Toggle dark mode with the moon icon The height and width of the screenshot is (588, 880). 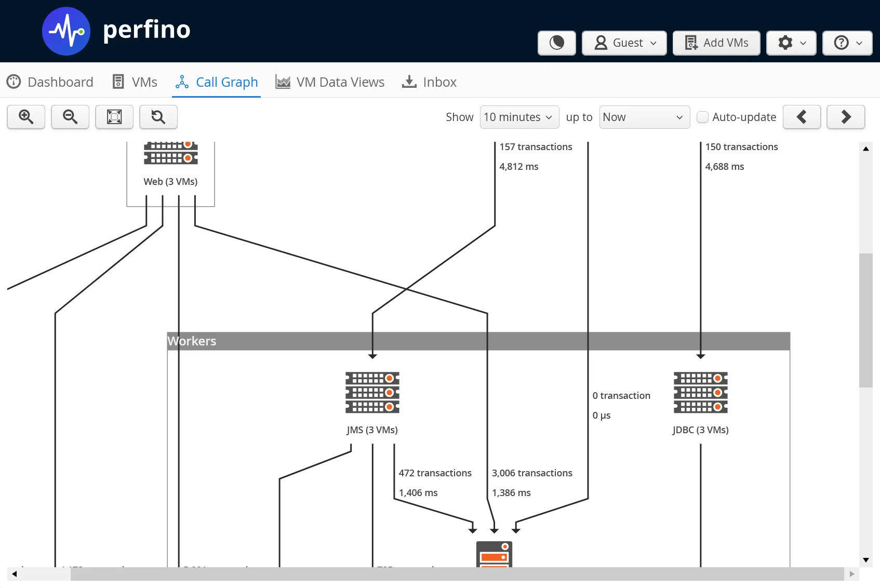click(556, 43)
